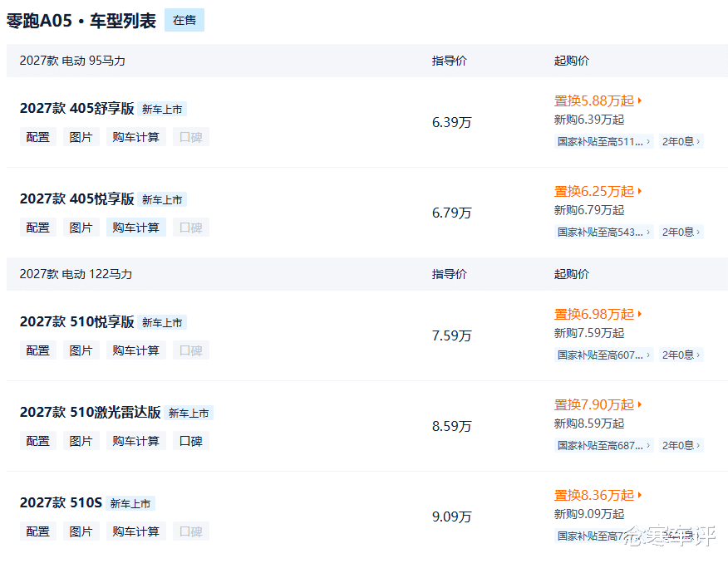Open 图片 for 510S

point(81,531)
